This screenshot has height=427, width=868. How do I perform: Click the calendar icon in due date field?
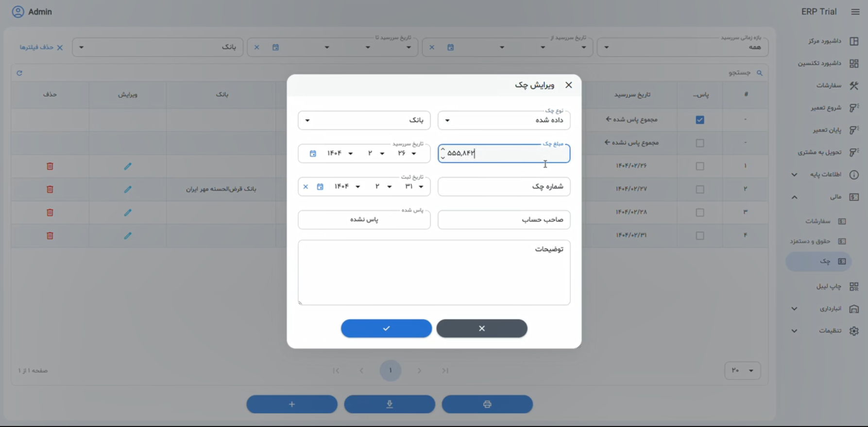point(313,154)
